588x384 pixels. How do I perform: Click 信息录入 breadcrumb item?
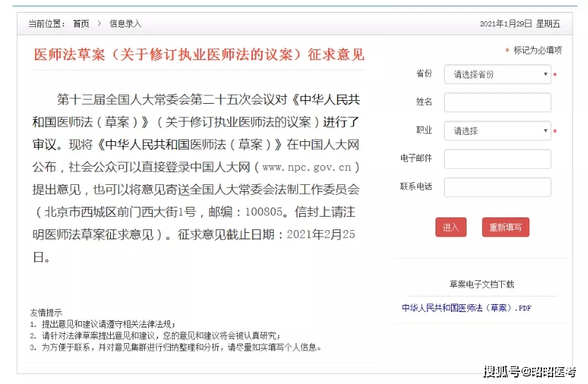tap(125, 24)
